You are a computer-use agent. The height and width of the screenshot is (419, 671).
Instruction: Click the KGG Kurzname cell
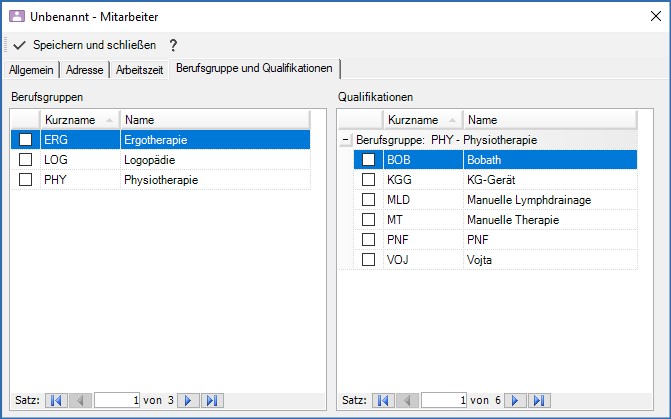pyautogui.click(x=423, y=179)
